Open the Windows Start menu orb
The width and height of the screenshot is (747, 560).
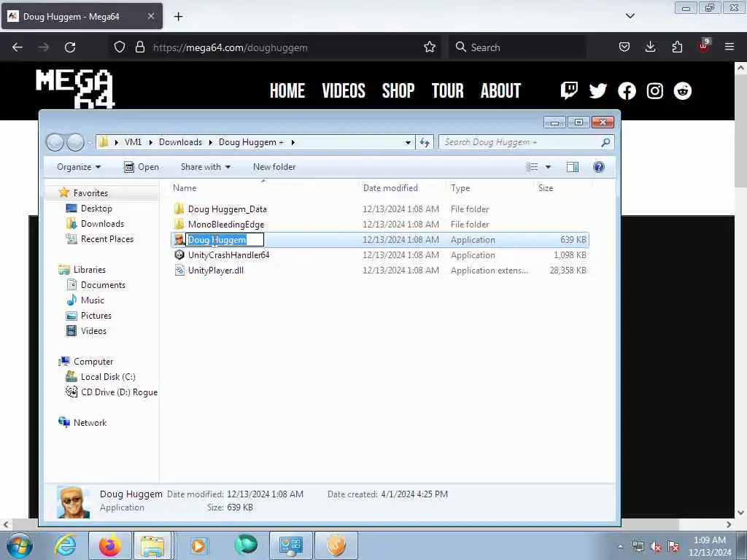(x=19, y=545)
